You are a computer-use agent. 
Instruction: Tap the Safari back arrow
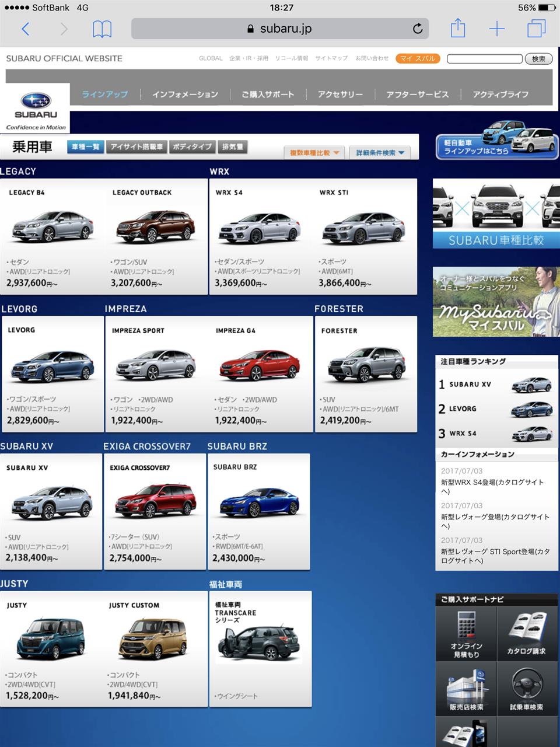25,29
